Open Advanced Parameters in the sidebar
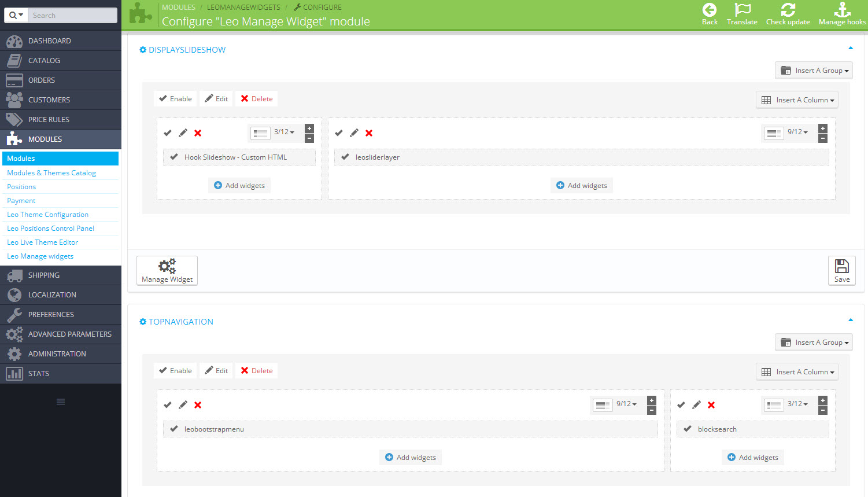Image resolution: width=868 pixels, height=497 pixels. 61,334
